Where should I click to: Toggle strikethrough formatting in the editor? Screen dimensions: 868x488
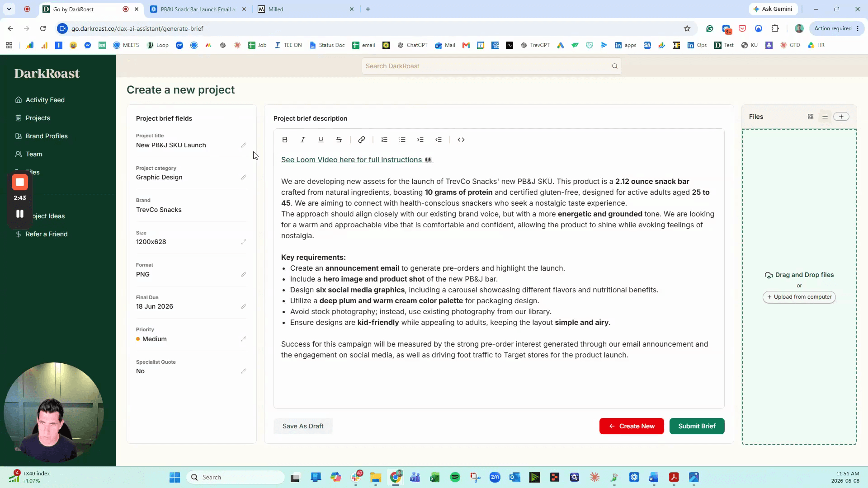[x=339, y=140]
